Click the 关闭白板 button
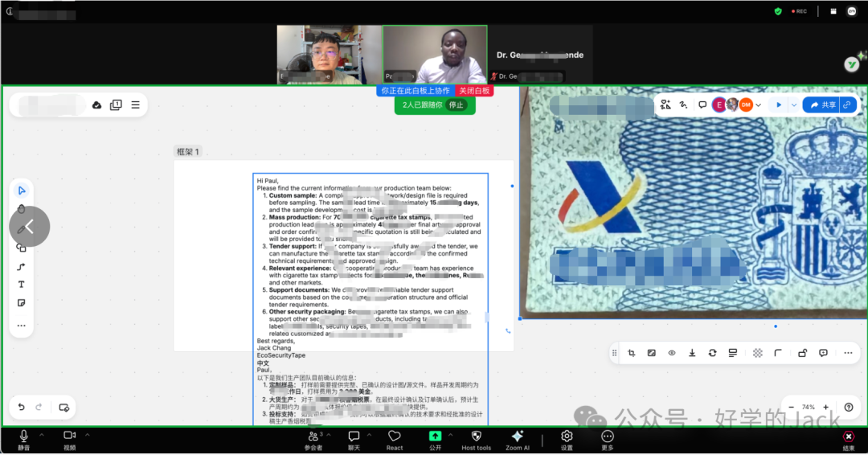Screen dimensions: 868x455 [474, 91]
